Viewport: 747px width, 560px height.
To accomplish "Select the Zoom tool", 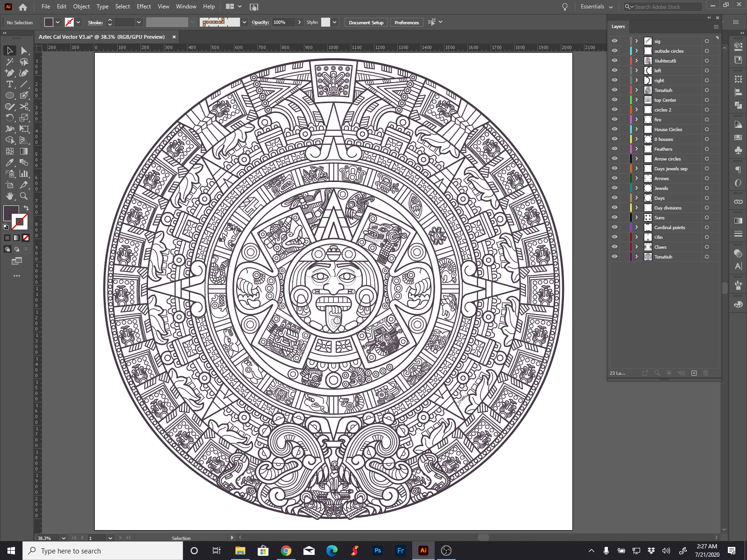I will 24,196.
